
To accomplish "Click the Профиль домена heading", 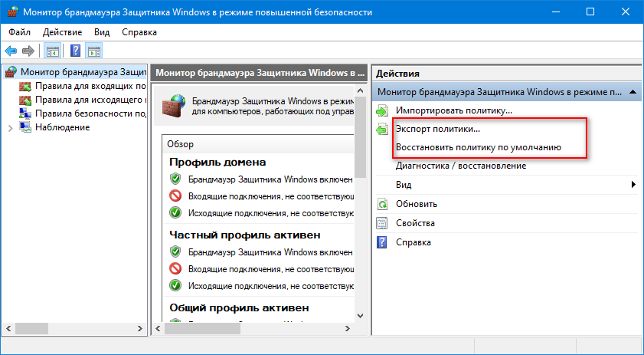I will click(217, 162).
